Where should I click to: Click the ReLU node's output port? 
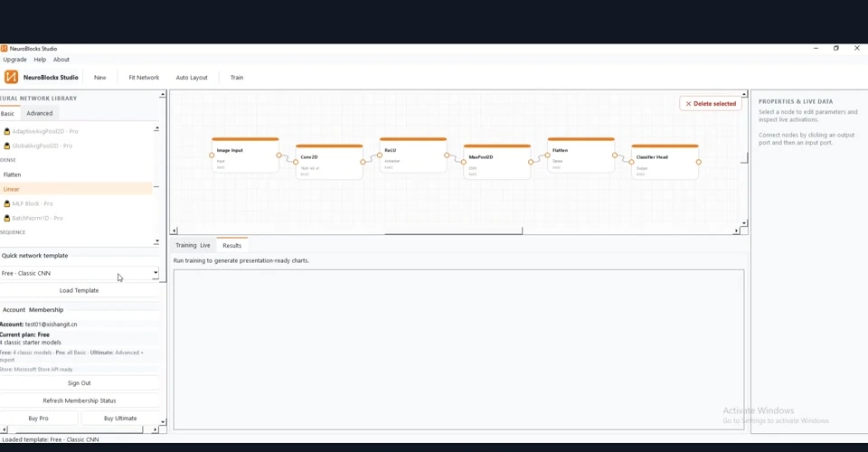click(447, 155)
